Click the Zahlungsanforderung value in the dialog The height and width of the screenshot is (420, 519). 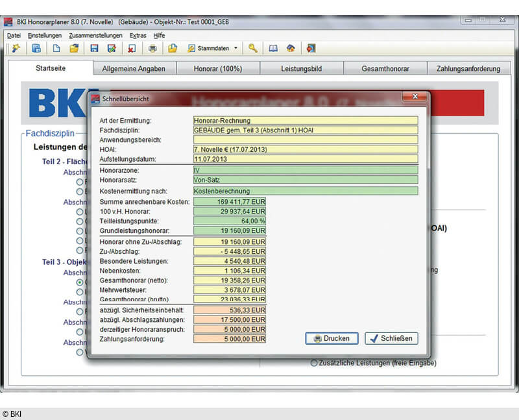230,339
